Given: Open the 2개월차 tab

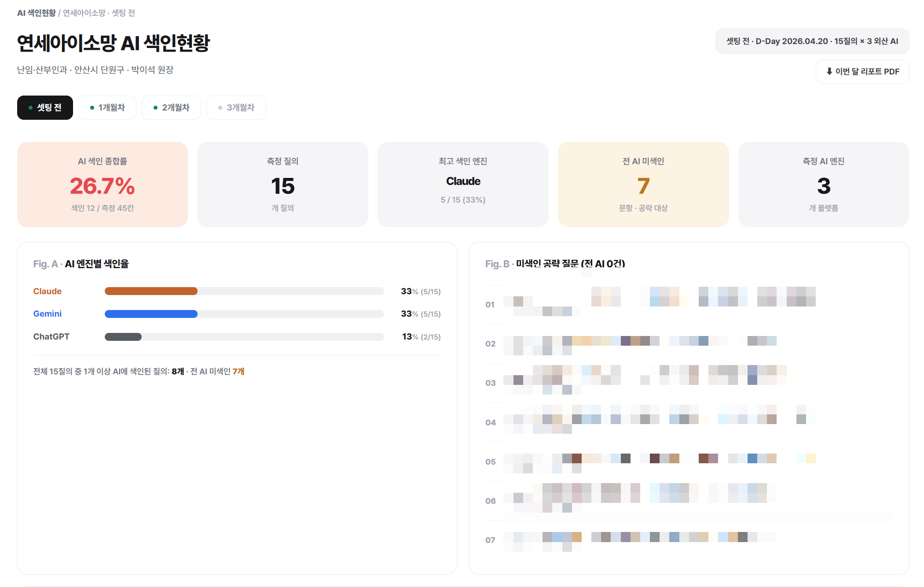Looking at the screenshot, I should coord(171,107).
